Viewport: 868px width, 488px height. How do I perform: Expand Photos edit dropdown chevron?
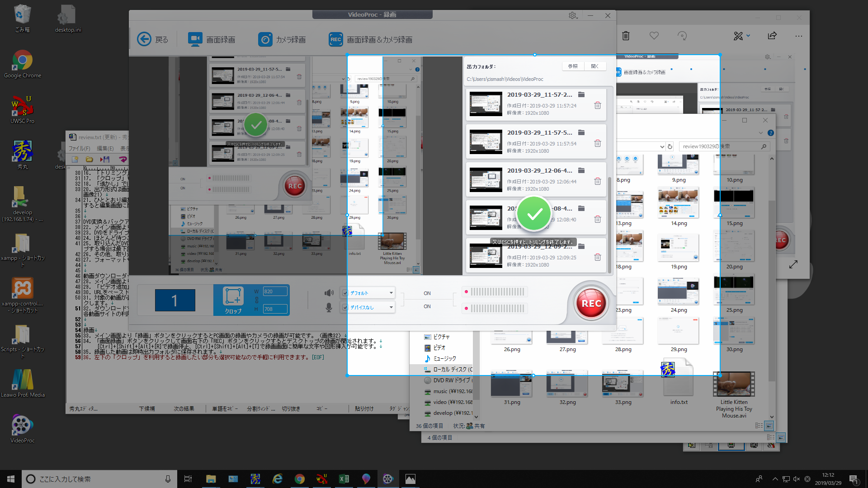pos(748,36)
